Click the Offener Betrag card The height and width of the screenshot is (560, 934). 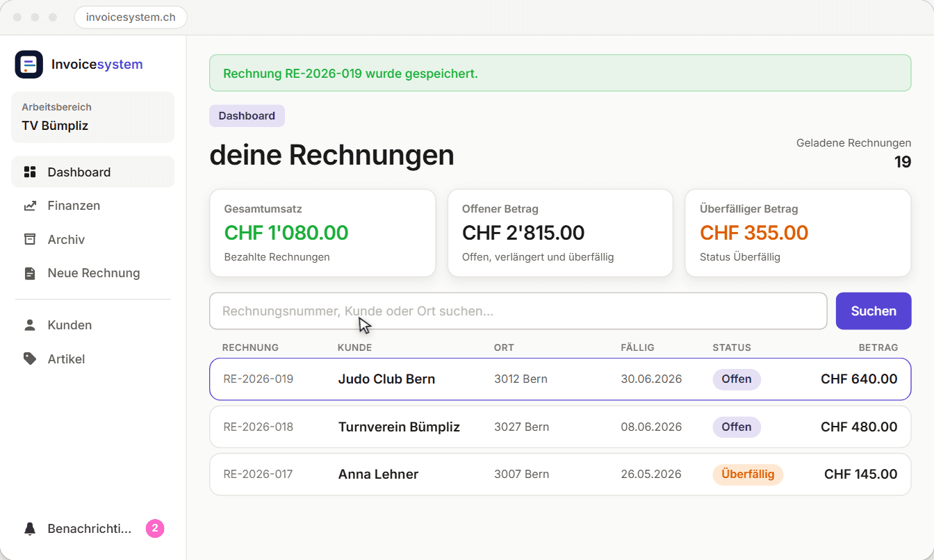[560, 233]
